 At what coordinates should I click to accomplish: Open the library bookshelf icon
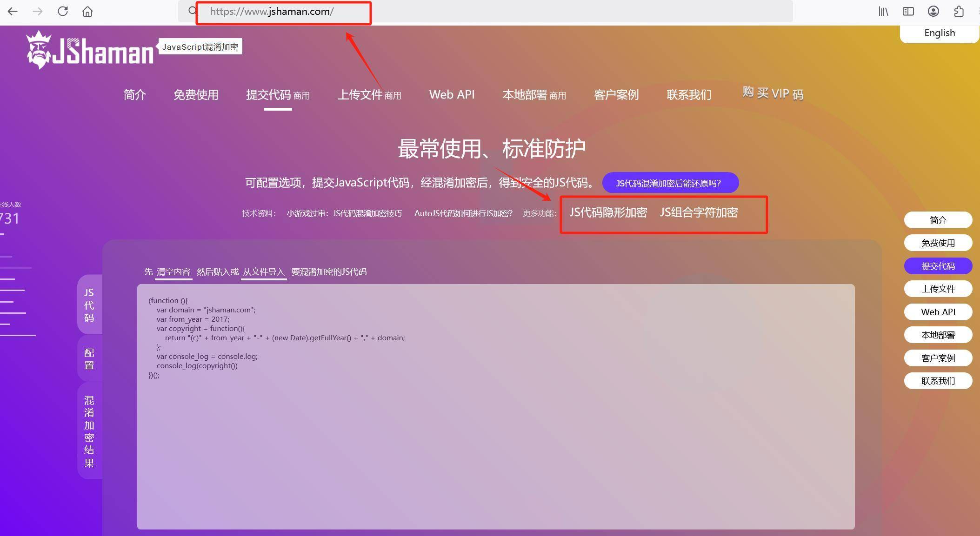pos(883,12)
